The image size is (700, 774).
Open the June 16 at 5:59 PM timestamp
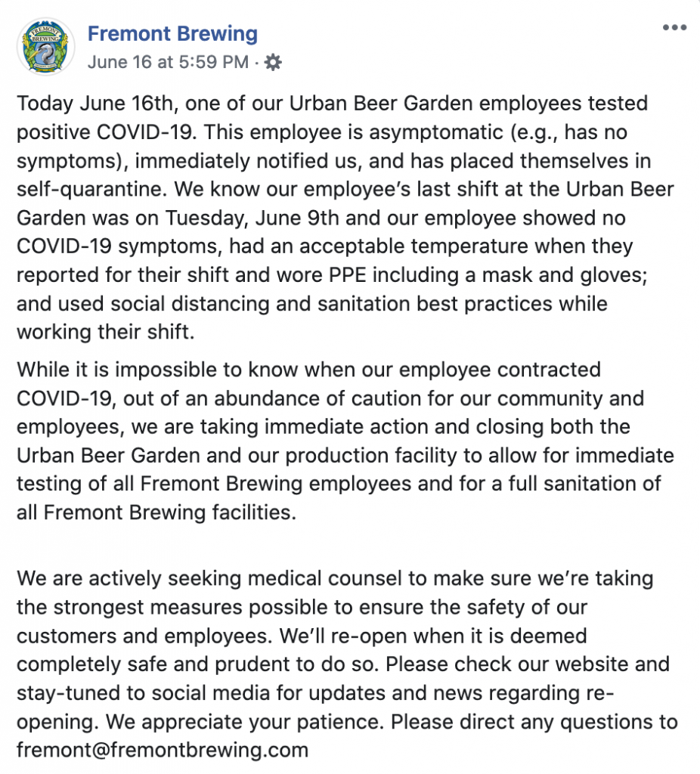click(x=169, y=62)
